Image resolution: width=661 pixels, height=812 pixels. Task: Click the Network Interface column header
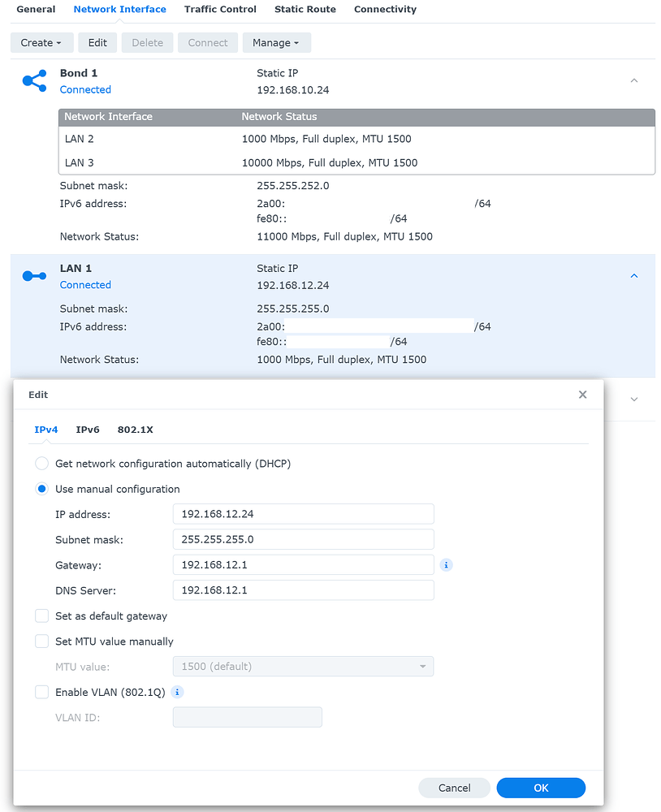(108, 116)
